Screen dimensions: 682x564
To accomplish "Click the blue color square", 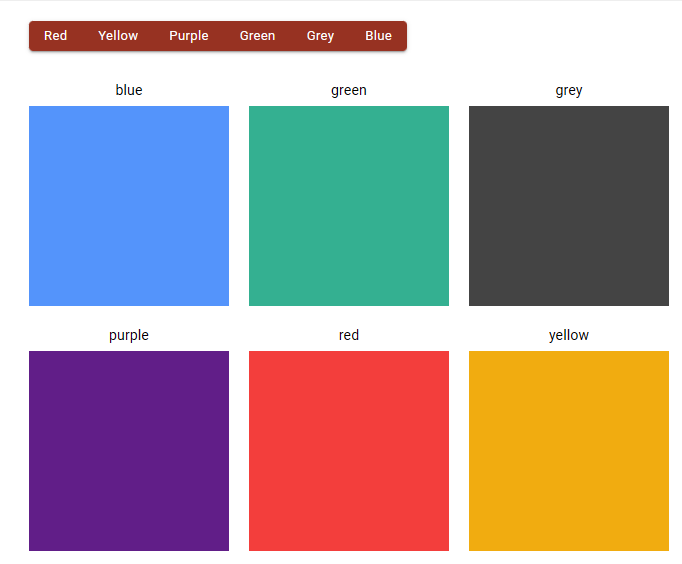I will (x=129, y=206).
